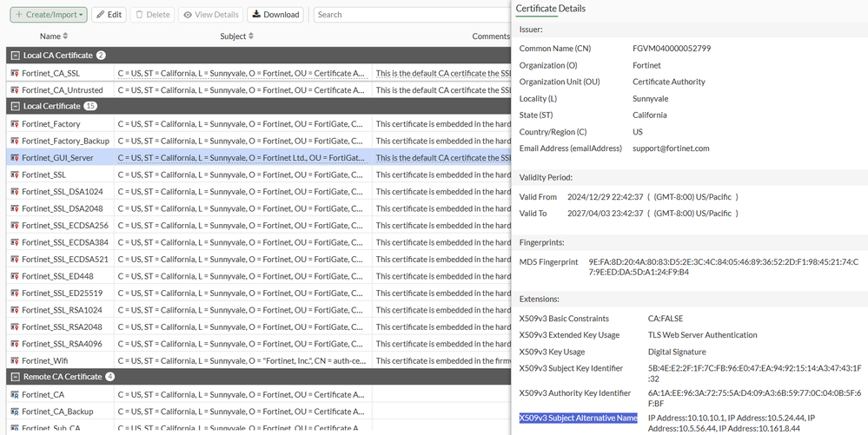Select the Fortinet_SSL_ED25519 row name
The height and width of the screenshot is (435, 868).
(x=62, y=293)
